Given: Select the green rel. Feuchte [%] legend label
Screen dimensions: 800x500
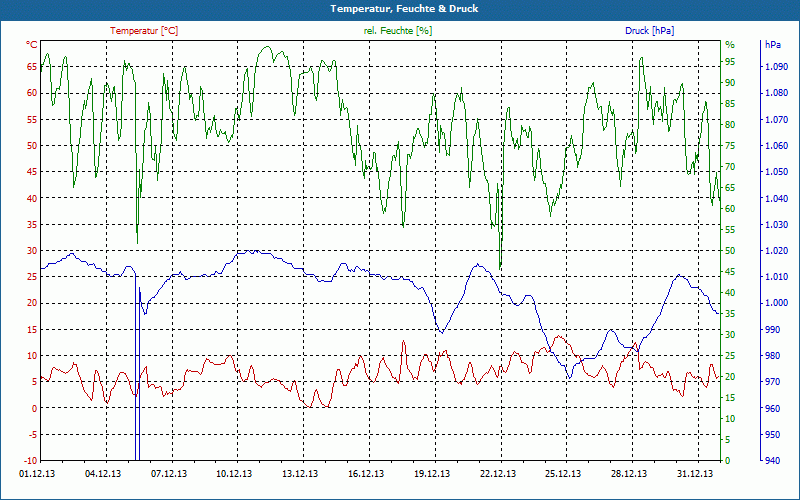Looking at the screenshot, I should click(x=397, y=31).
